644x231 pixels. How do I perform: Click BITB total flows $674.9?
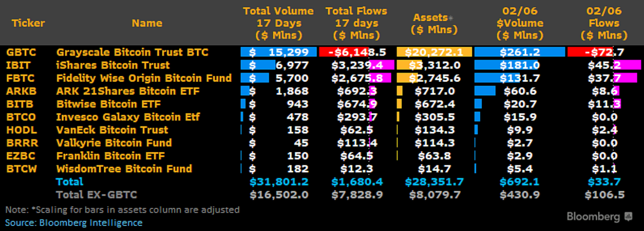[357, 104]
